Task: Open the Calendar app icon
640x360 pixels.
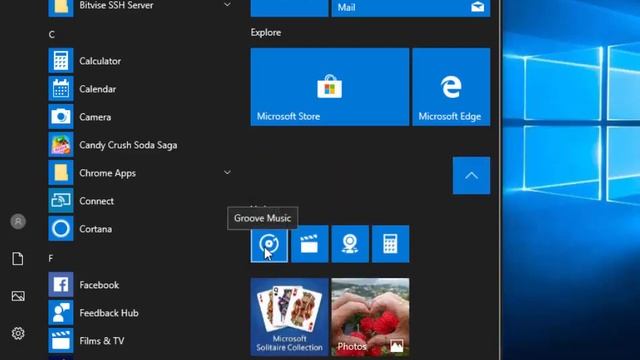Action: pyautogui.click(x=61, y=89)
